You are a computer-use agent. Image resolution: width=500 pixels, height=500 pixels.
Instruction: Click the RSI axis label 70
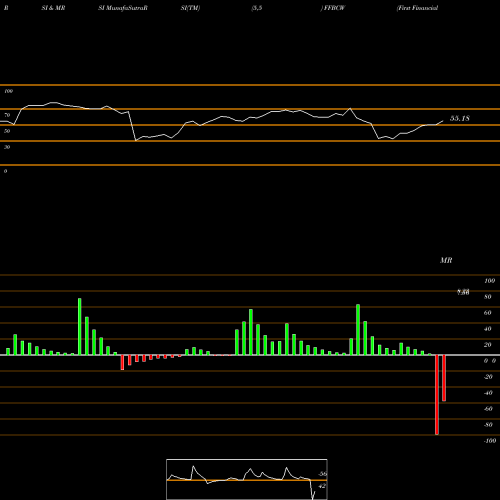tap(7, 115)
